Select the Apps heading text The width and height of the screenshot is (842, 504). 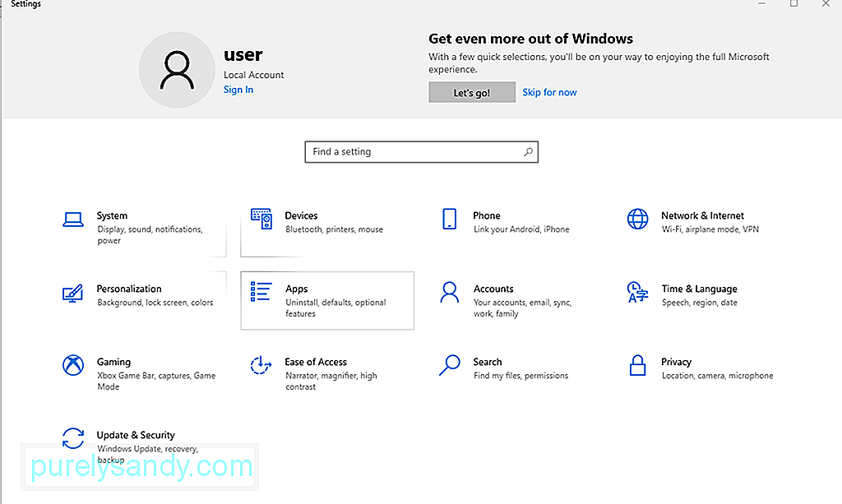(296, 289)
